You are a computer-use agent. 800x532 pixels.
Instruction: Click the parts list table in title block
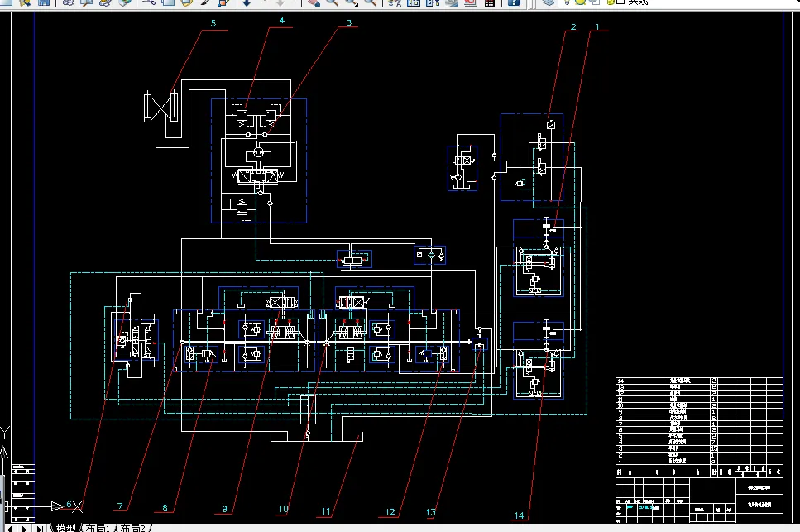click(x=699, y=421)
